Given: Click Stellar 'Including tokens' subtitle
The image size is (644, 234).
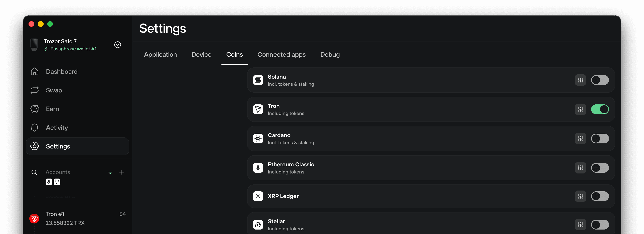Looking at the screenshot, I should tap(286, 229).
